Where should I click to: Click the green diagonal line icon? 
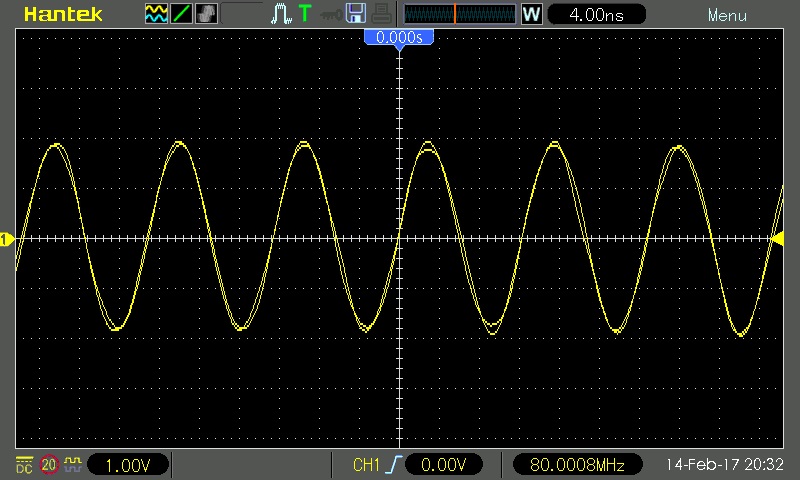pos(182,14)
